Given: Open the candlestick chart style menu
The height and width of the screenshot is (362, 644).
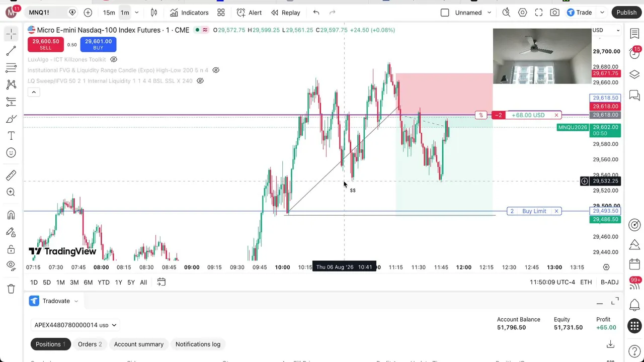Looking at the screenshot, I should tap(154, 13).
